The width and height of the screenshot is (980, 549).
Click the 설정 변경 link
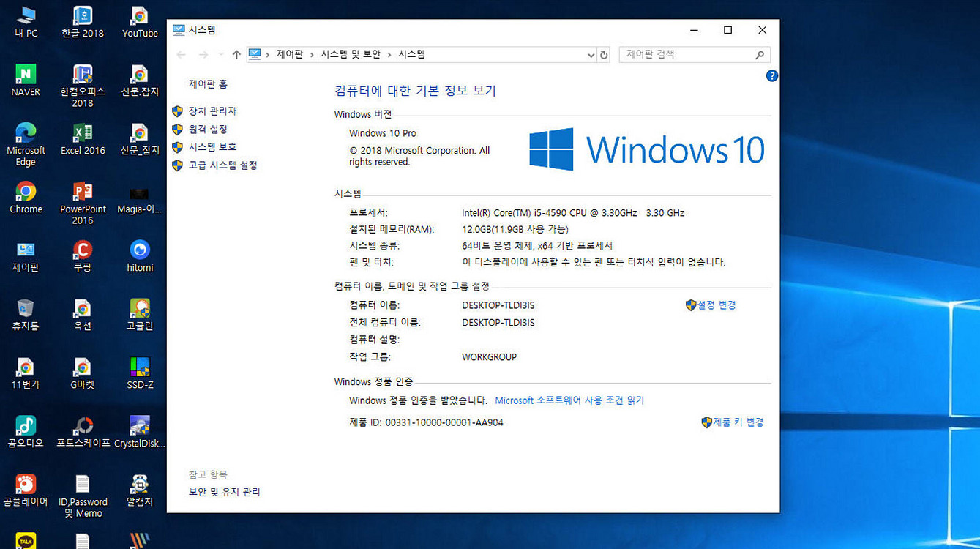tap(717, 305)
